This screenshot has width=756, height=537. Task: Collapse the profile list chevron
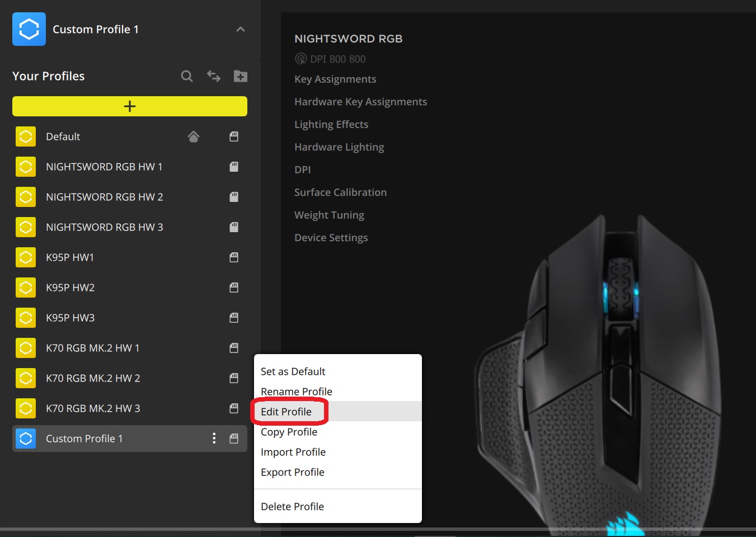point(241,29)
